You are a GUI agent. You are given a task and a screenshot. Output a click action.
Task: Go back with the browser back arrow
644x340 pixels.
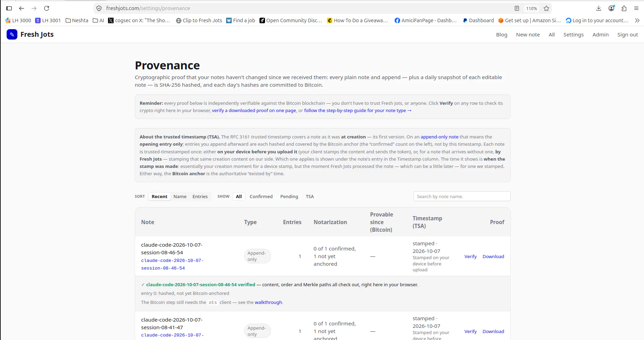tap(22, 8)
